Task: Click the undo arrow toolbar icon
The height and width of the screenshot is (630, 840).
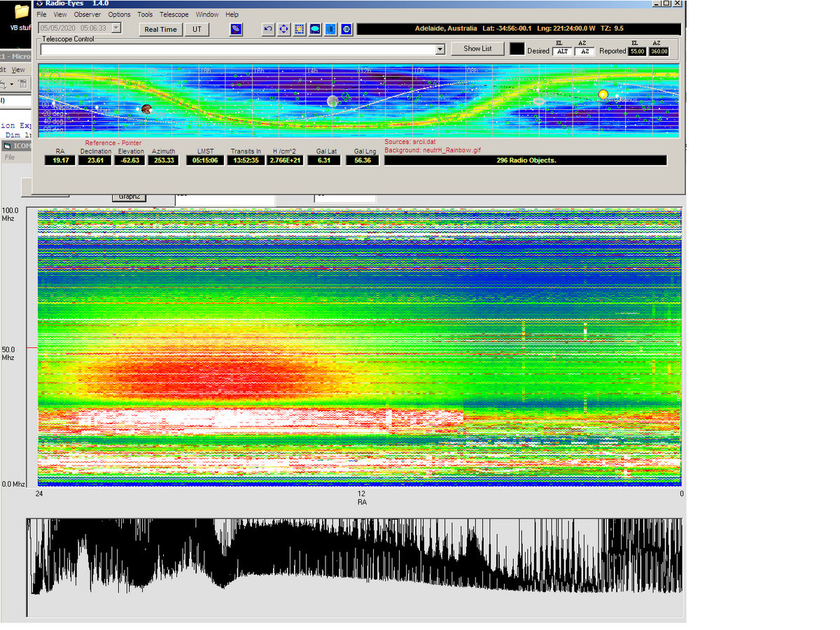Action: 269,29
